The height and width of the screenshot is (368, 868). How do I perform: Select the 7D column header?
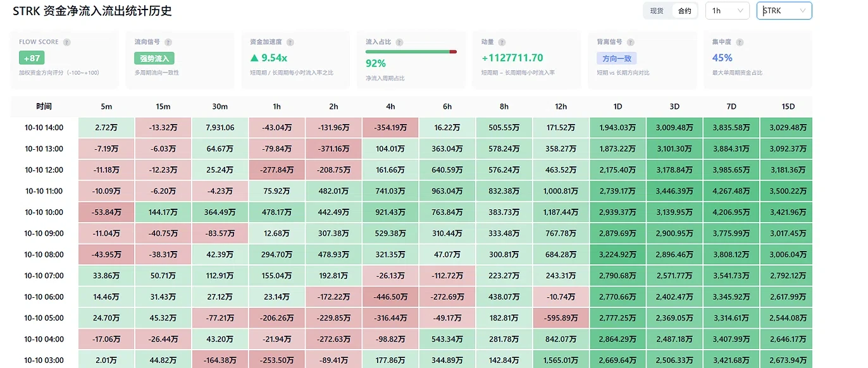(731, 106)
